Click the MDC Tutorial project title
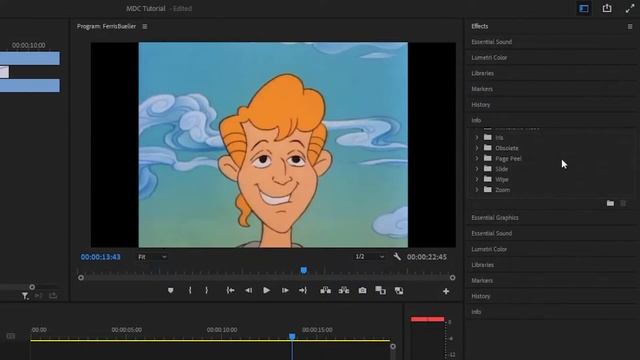 [146, 9]
